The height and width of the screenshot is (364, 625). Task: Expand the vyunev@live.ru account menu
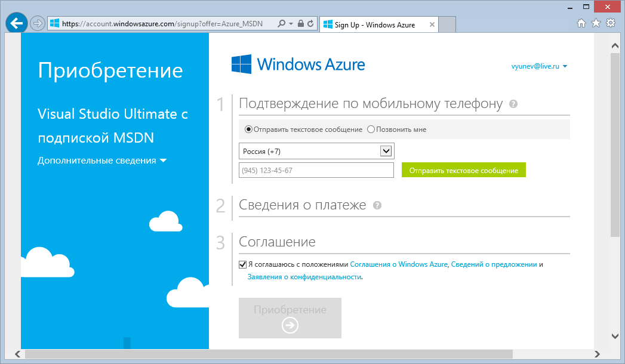coord(539,66)
